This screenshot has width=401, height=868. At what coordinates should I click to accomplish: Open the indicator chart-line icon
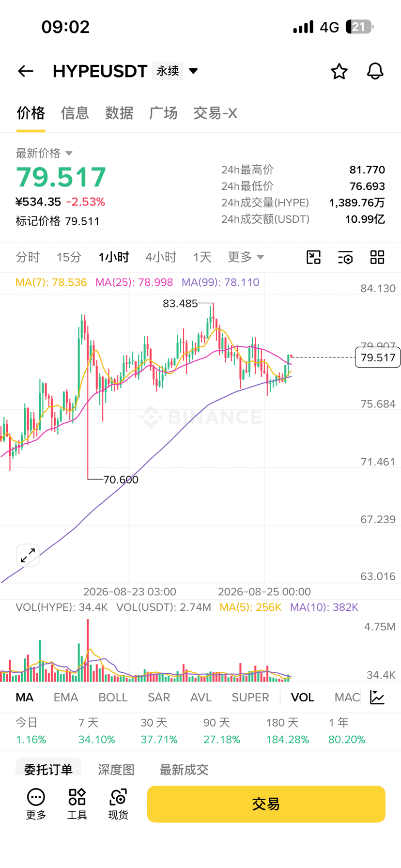(x=377, y=697)
